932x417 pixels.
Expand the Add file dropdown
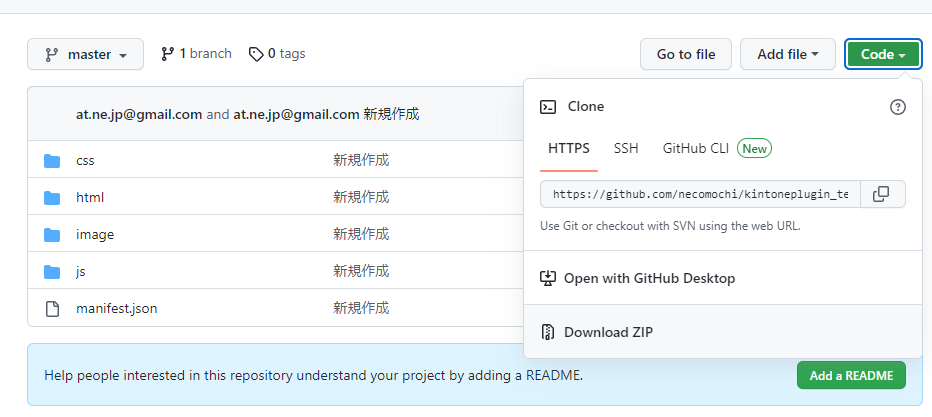788,54
